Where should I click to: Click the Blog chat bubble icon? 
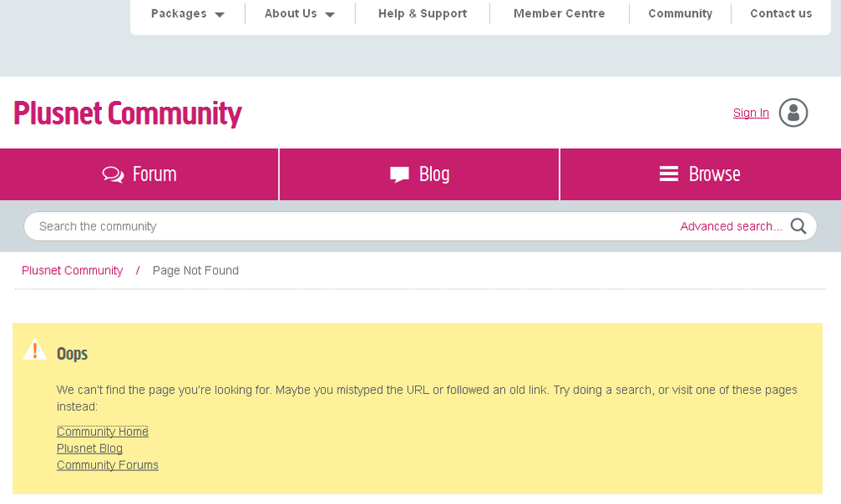pos(398,174)
